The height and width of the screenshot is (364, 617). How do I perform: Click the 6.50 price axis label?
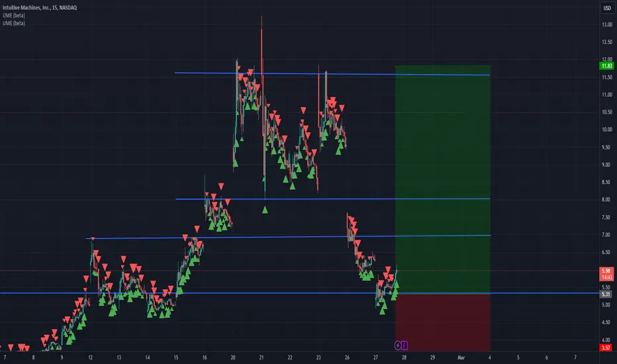click(607, 252)
